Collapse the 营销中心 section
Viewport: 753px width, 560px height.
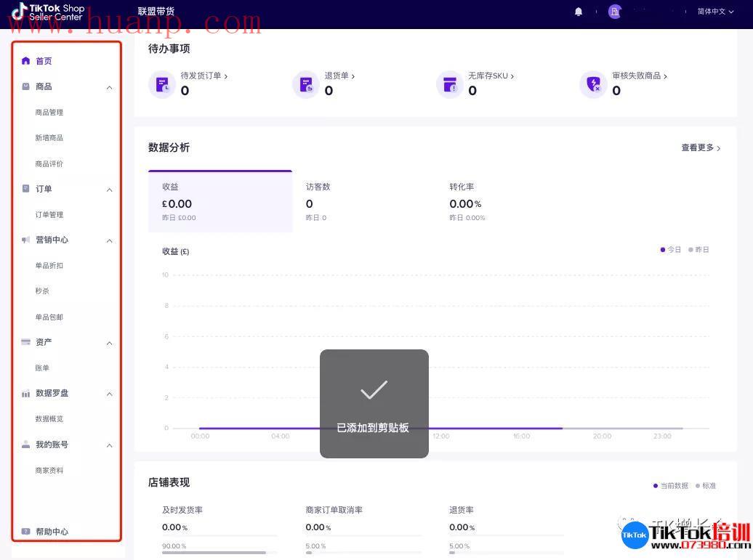[110, 240]
